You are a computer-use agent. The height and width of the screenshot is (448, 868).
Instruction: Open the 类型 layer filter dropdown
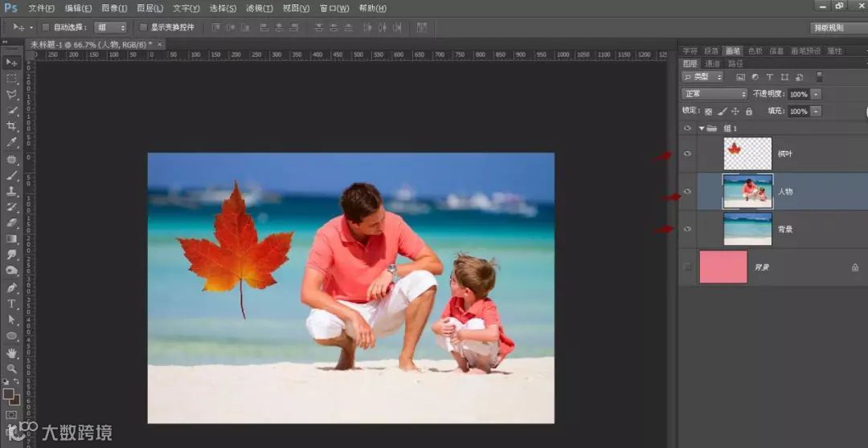702,77
